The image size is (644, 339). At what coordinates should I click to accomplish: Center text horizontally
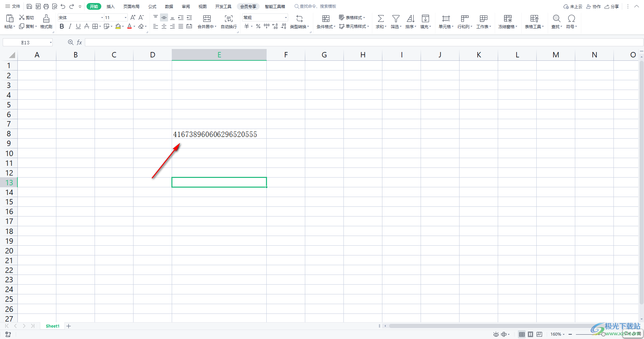[164, 26]
